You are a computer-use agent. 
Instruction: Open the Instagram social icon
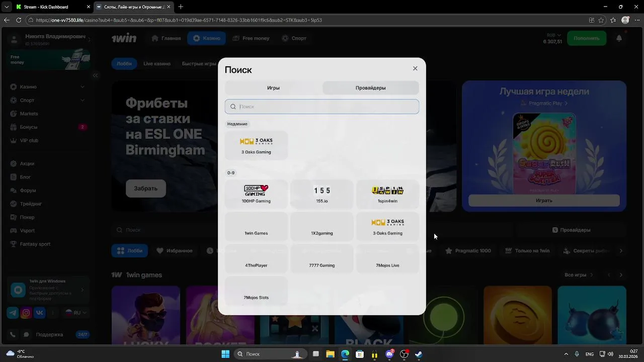coord(26,313)
